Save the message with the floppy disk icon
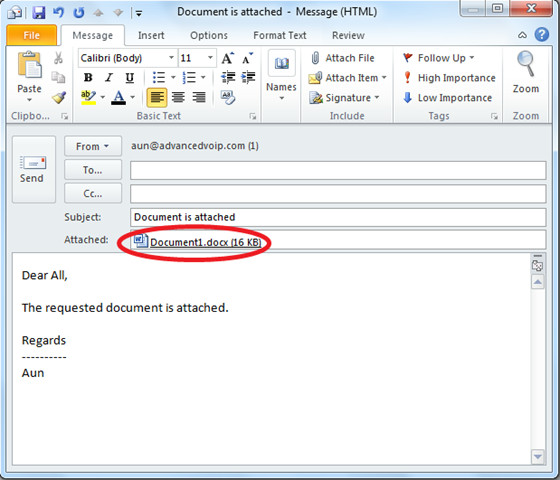The width and height of the screenshot is (560, 480). pyautogui.click(x=39, y=13)
